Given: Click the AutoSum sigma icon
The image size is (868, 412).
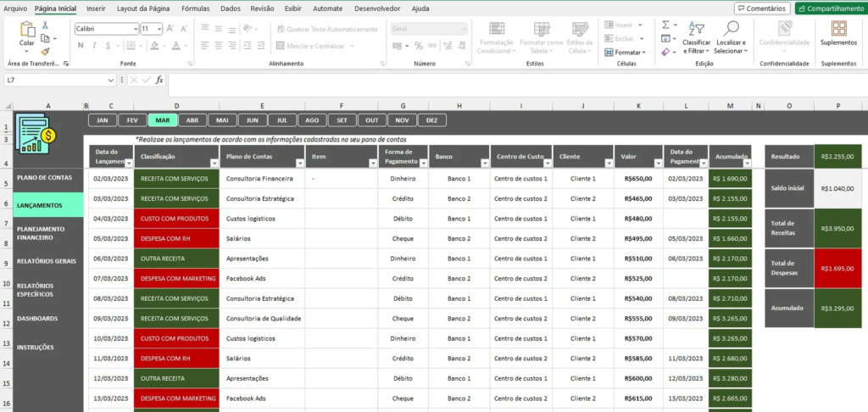Looking at the screenshot, I should pyautogui.click(x=665, y=25).
